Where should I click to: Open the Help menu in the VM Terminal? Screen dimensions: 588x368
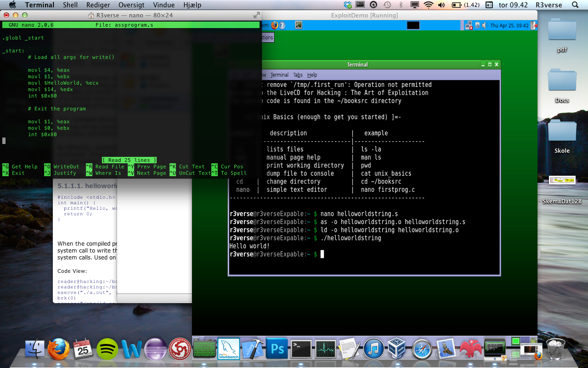pos(312,75)
